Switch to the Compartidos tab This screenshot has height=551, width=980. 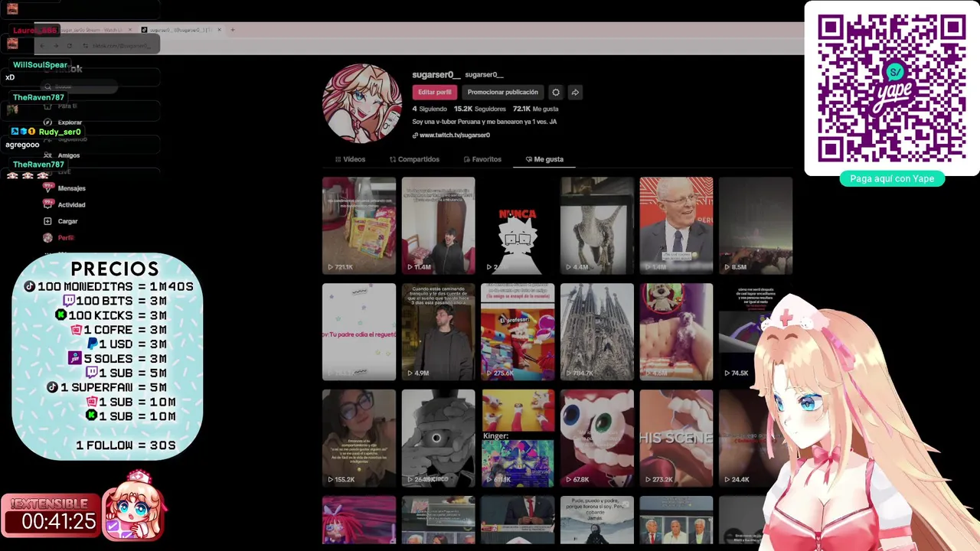pyautogui.click(x=414, y=159)
